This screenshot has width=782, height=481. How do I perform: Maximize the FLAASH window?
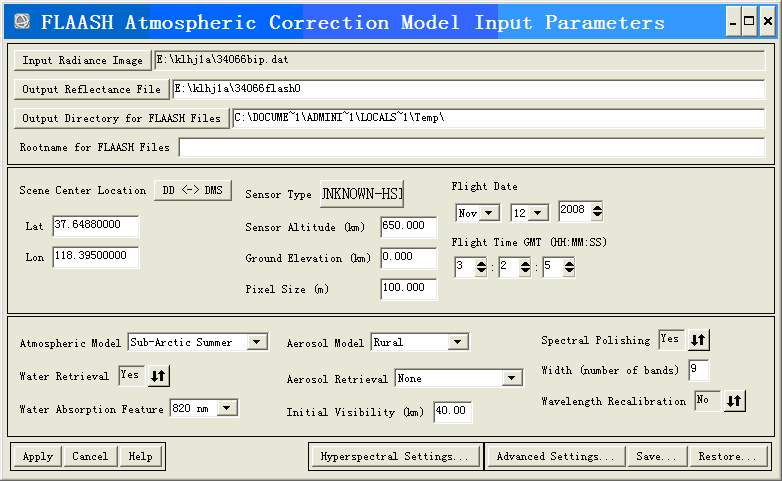pos(749,21)
